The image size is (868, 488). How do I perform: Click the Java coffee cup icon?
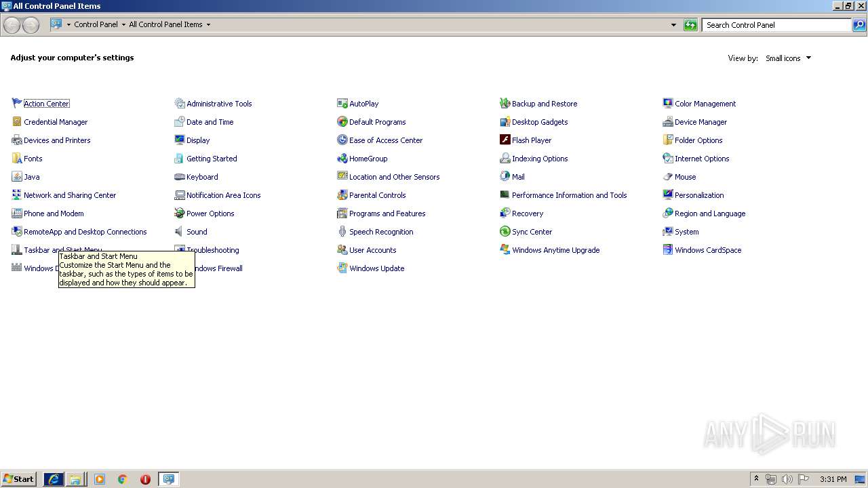(17, 177)
